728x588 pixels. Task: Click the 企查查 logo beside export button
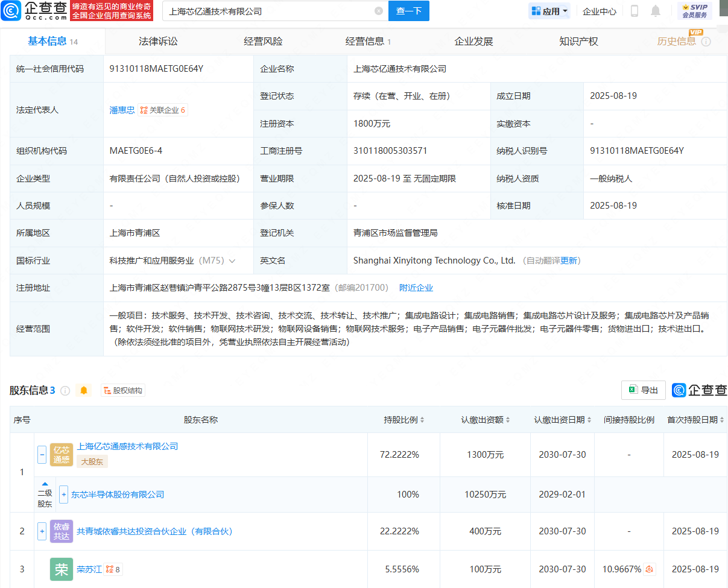click(700, 390)
